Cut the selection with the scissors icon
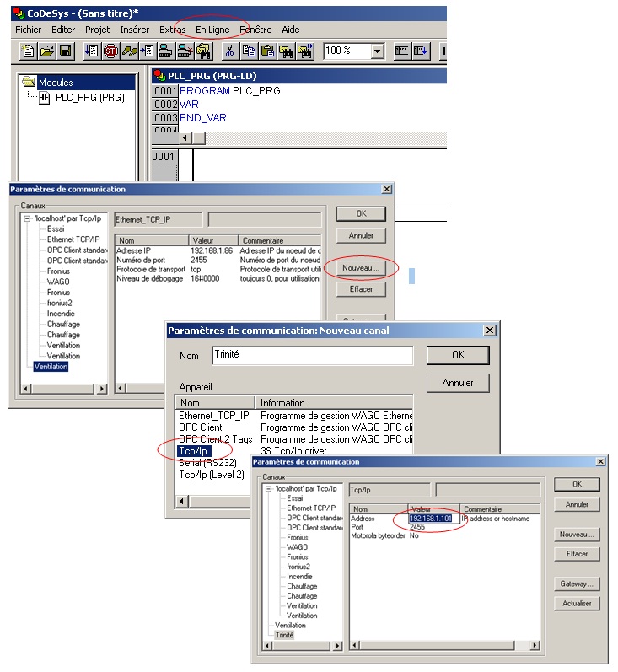618x672 pixels. tap(229, 51)
